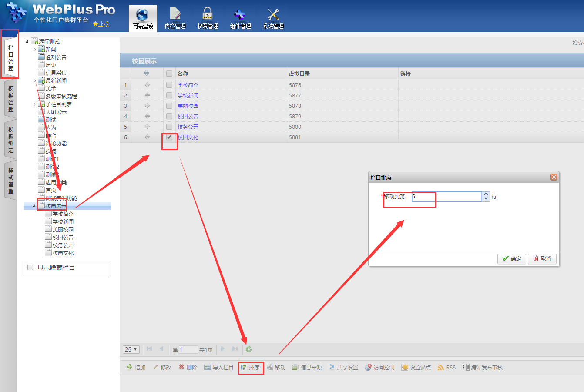Open the RSS toolbar item
Screen dimensions: 584x392
coord(446,367)
